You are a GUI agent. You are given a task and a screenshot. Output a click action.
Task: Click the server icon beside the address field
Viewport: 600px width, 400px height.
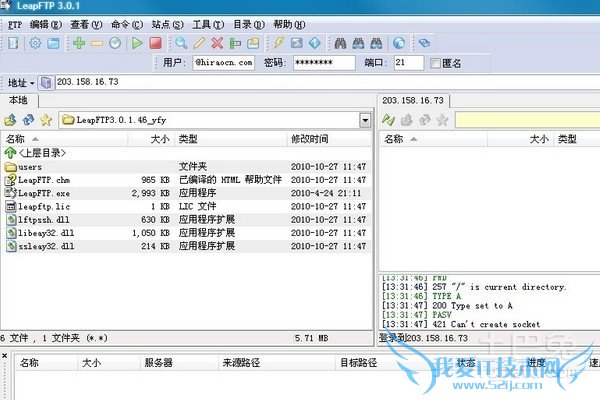tap(46, 82)
